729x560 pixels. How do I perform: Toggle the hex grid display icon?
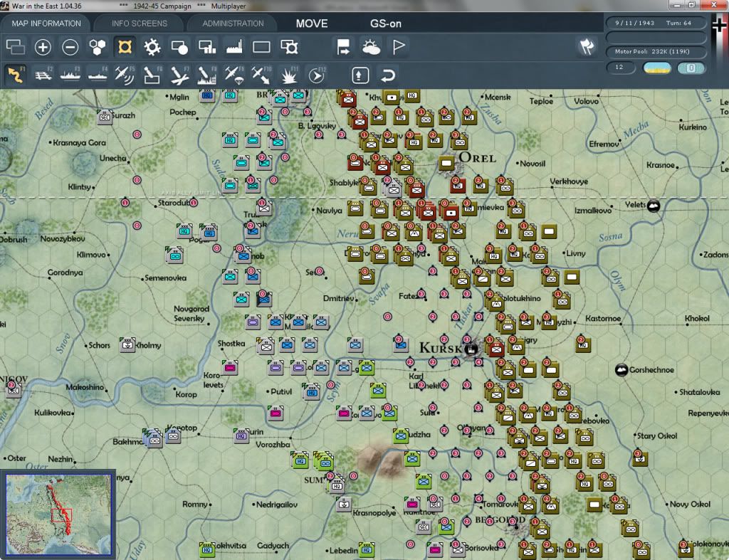click(x=97, y=47)
